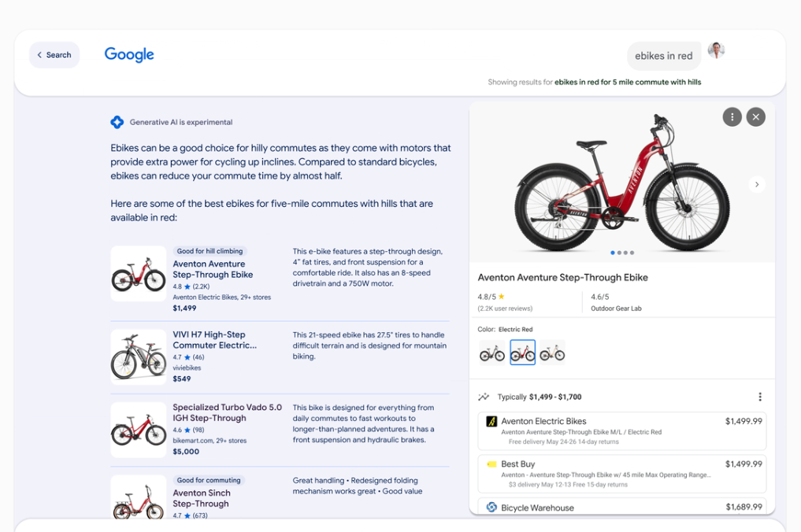The image size is (801, 532).
Task: Click Aventon Aventure bike thumbnail in list
Action: [x=139, y=274]
